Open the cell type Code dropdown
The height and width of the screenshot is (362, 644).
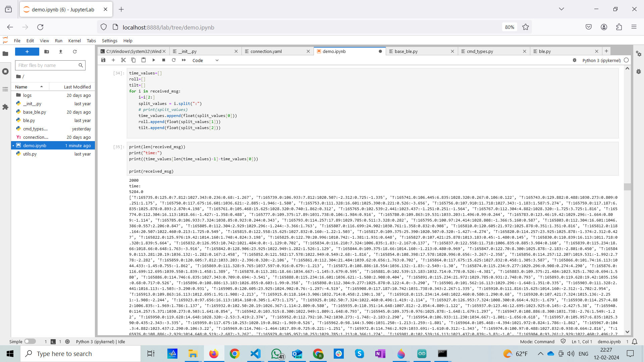205,60
